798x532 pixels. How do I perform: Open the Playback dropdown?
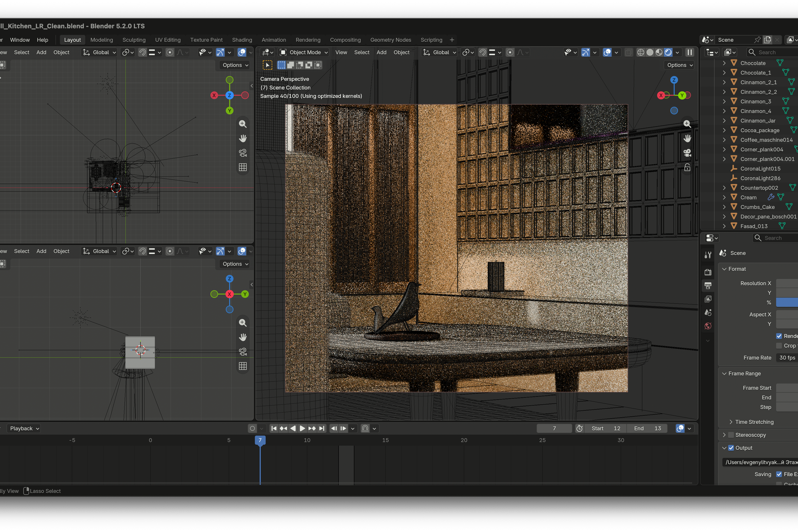tap(24, 429)
